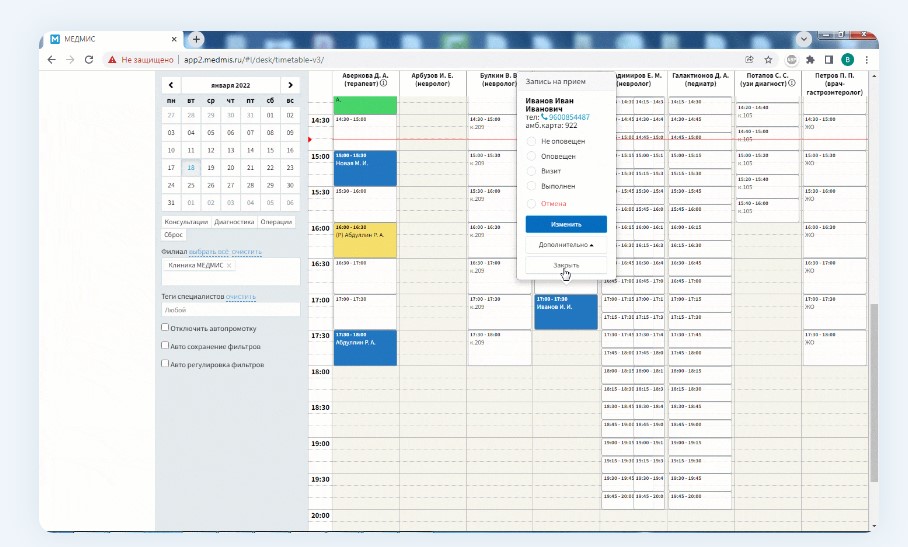Open tab search chevron button
Image resolution: width=908 pixels, height=547 pixels.
click(x=803, y=39)
